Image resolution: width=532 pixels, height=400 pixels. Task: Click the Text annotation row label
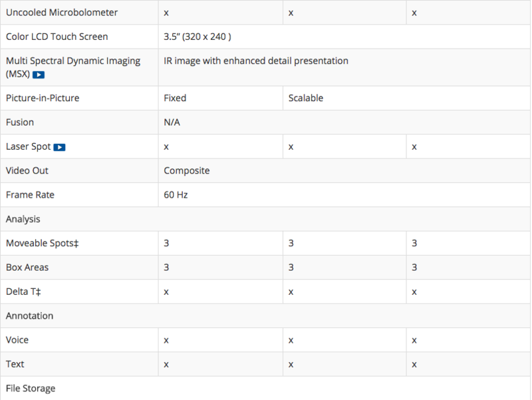(15, 364)
